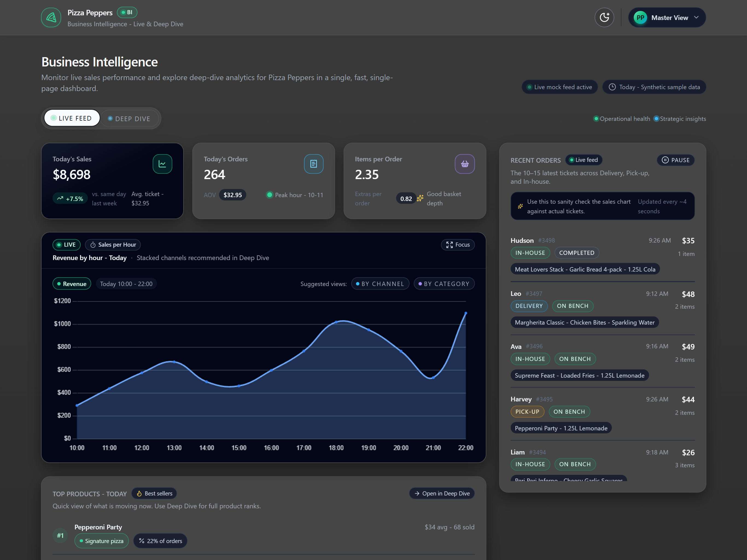Click the Pepperoni Party product name
747x560 pixels.
98,527
